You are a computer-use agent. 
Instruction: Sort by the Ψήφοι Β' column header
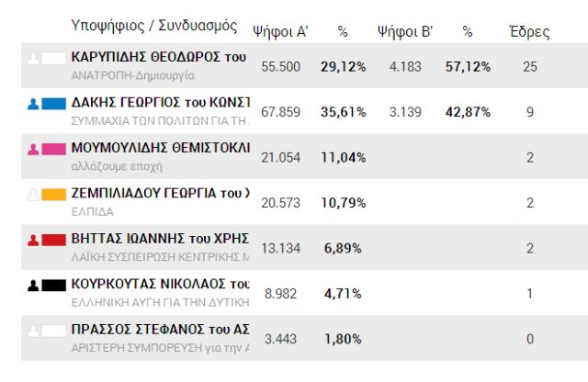[405, 32]
